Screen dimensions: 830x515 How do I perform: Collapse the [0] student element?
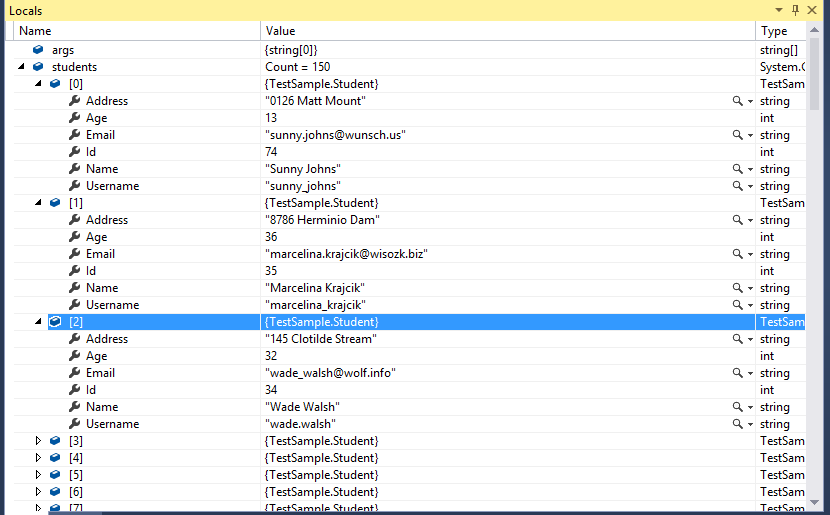click(x=39, y=84)
